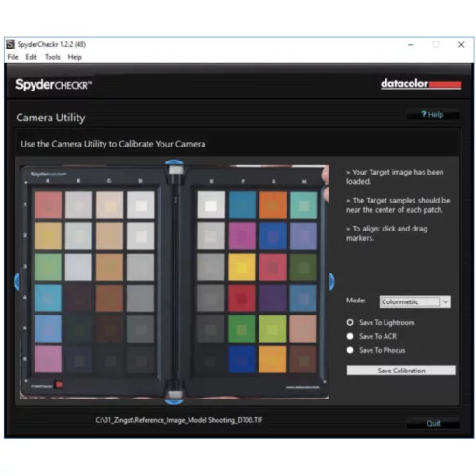
Task: Click the white patch E1
Action: 211,205
